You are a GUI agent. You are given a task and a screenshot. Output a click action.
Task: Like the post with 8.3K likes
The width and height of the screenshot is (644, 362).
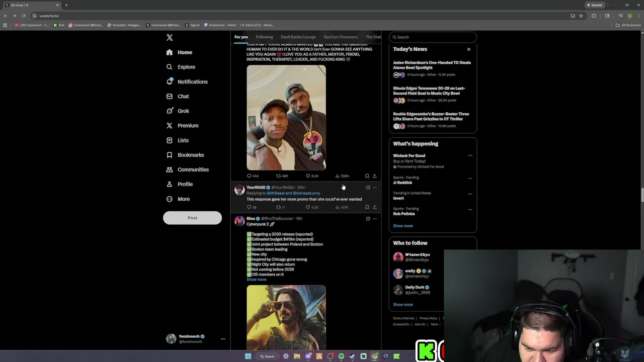coord(312,176)
